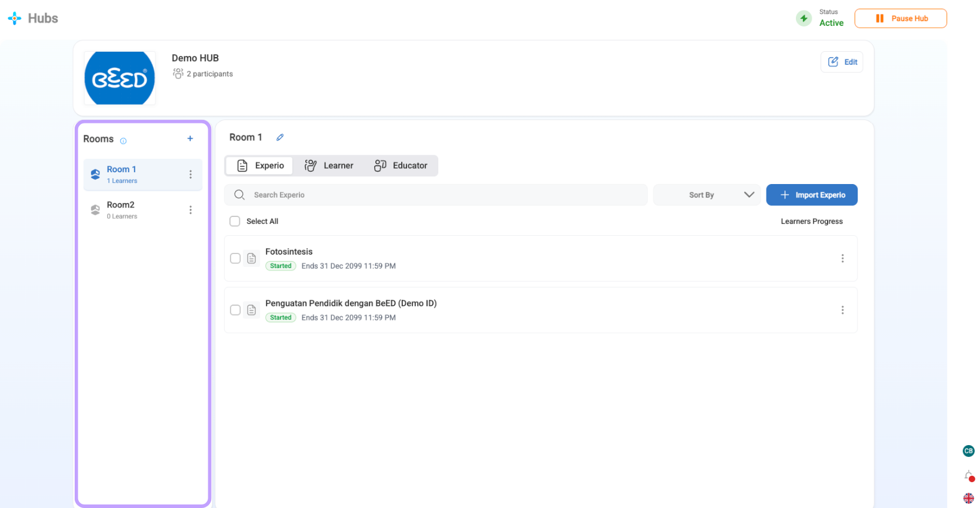
Task: Tick the Penguatan Pendidik checkbox
Action: [235, 310]
